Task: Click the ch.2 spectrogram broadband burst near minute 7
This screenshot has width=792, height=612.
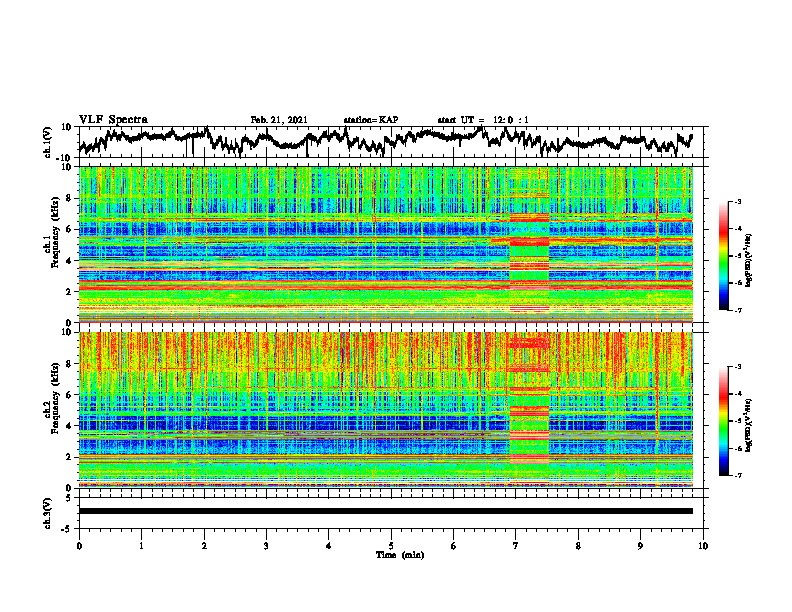Action: (529, 409)
